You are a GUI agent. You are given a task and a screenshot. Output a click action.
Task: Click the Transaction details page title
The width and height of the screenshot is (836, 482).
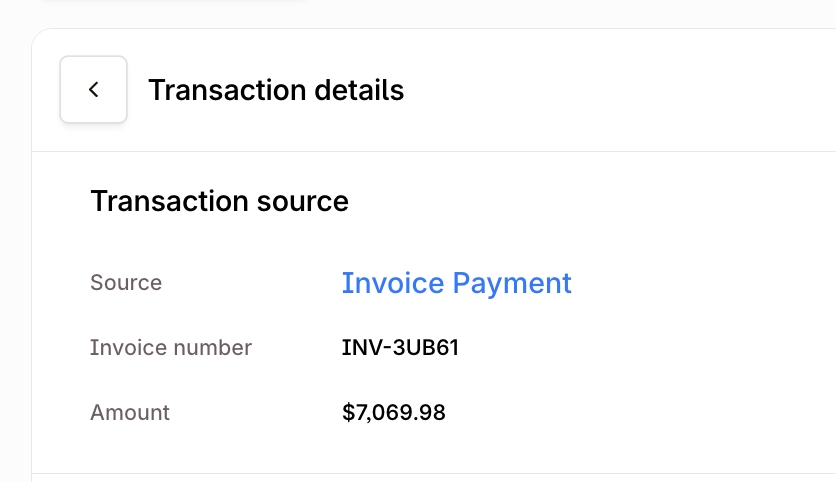(276, 90)
